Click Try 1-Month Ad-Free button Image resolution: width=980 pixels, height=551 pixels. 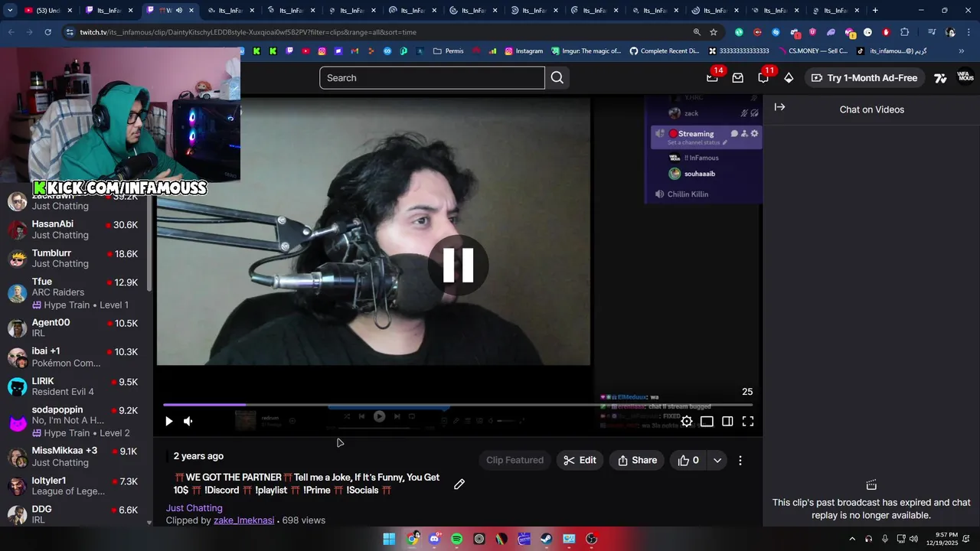(864, 77)
